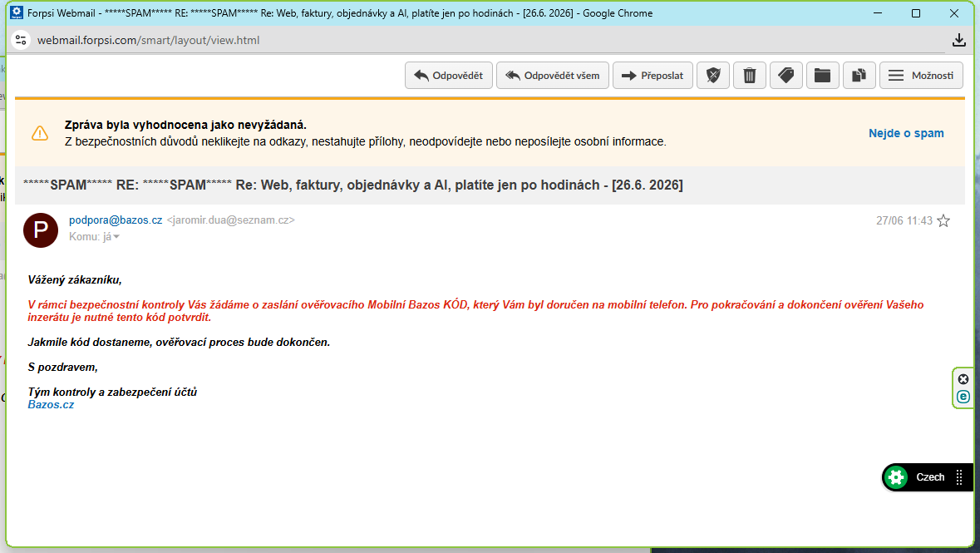Click the Chrome site info icon
The height and width of the screenshot is (553, 980).
[x=21, y=40]
